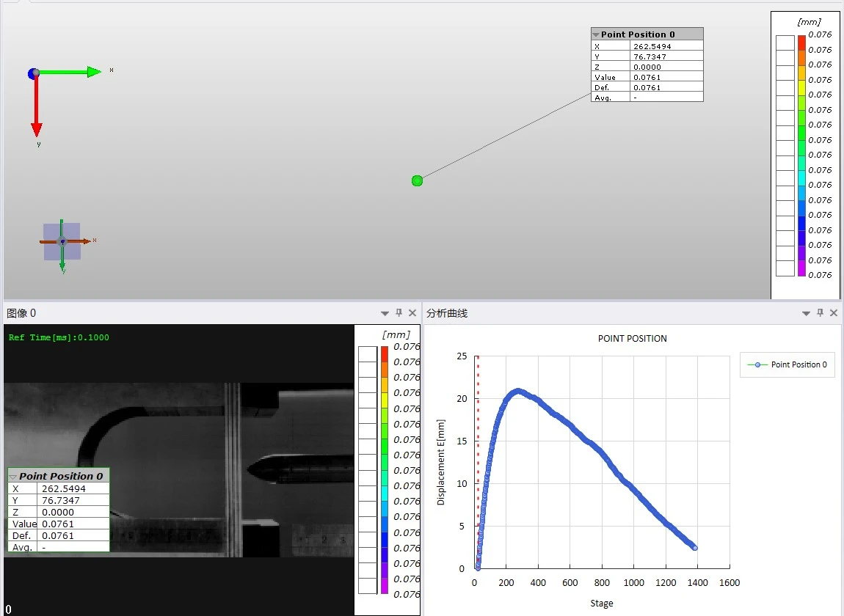Screen dimensions: 844x616
Task: Open the 分析曲线 panel options dropdown arrow
Action: point(806,313)
